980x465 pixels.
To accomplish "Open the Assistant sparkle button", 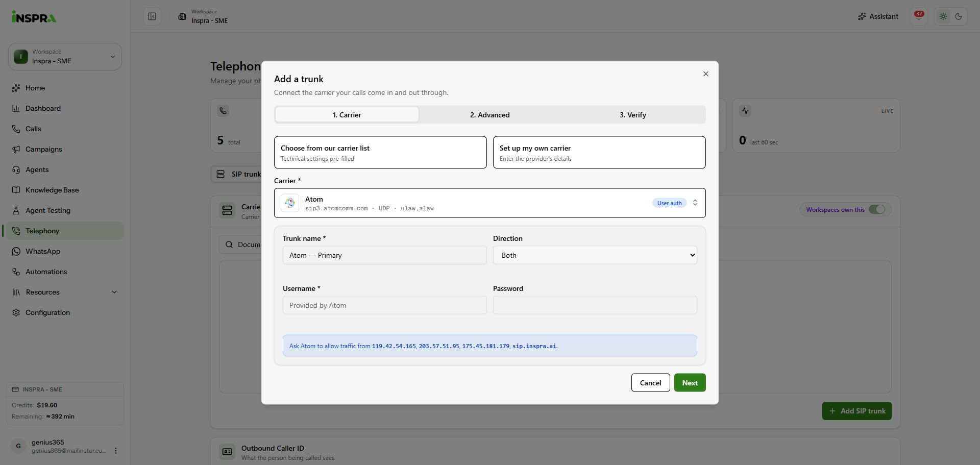I will [x=878, y=16].
